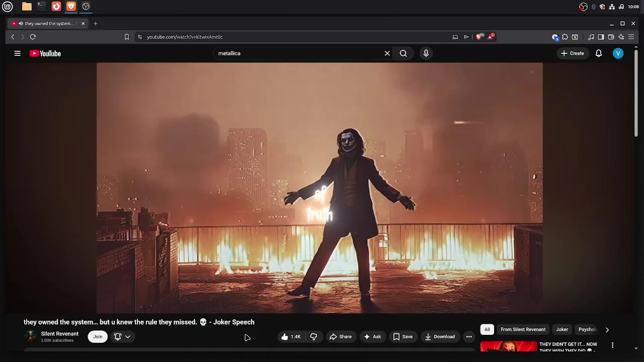Viewport: 644px width, 362px height.
Task: Open the notification bell dropdown arrow
Action: click(128, 337)
